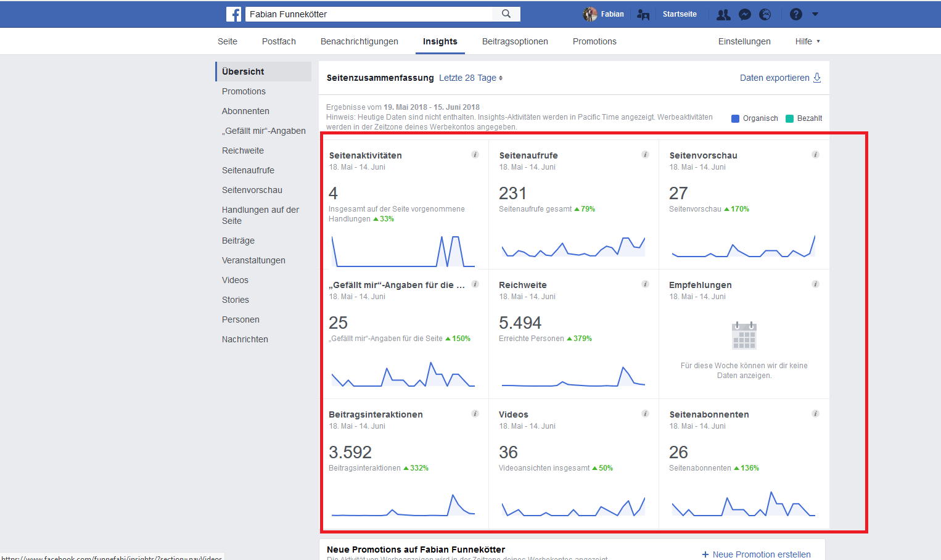
Task: Click Neue Promotion erstellen link
Action: pyautogui.click(x=762, y=554)
